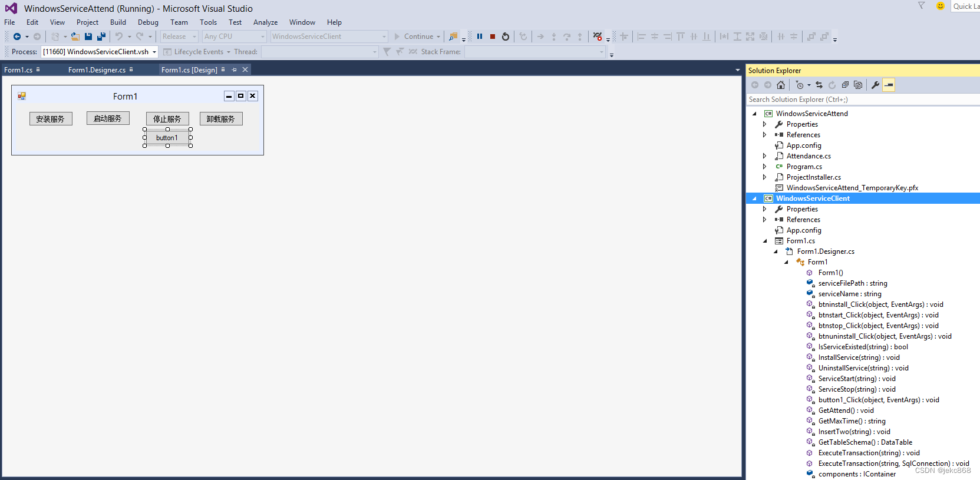Collapse the Form1.Designer.cs tree node

point(776,251)
